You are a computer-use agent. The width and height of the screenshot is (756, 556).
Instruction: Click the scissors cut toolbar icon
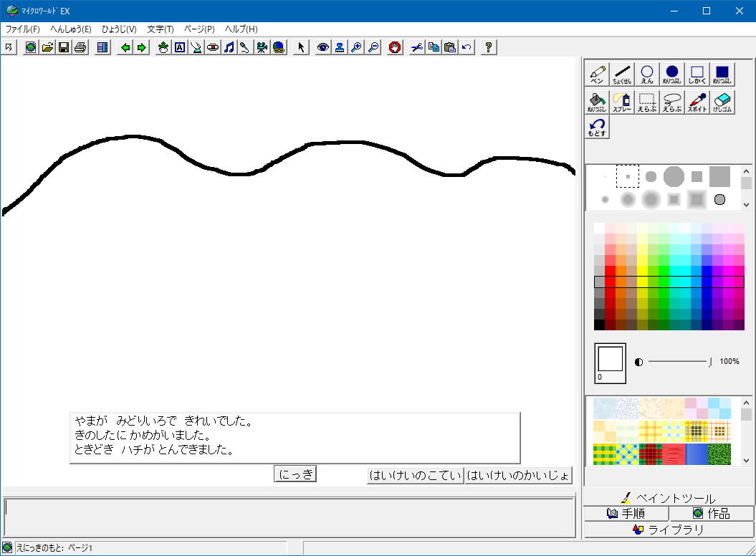(417, 47)
